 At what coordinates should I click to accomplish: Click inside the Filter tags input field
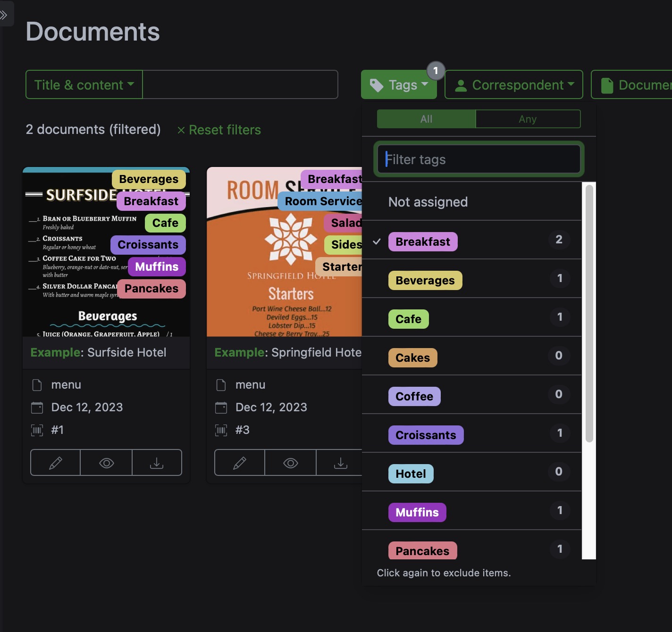[x=478, y=159]
